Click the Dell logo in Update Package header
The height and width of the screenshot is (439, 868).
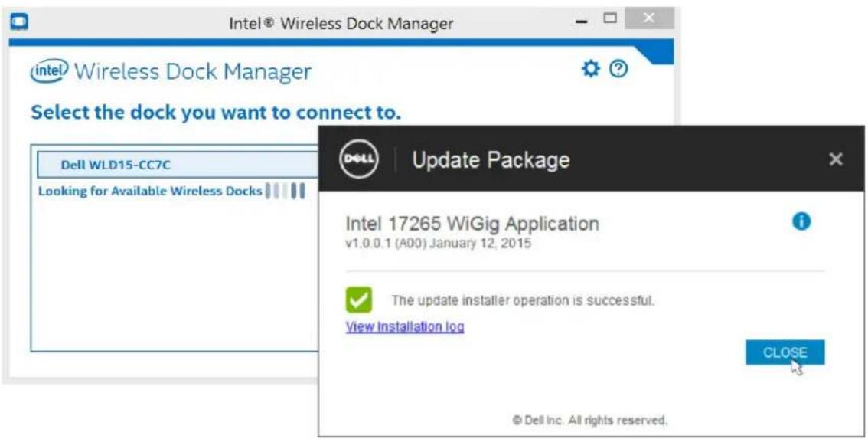[x=359, y=159]
